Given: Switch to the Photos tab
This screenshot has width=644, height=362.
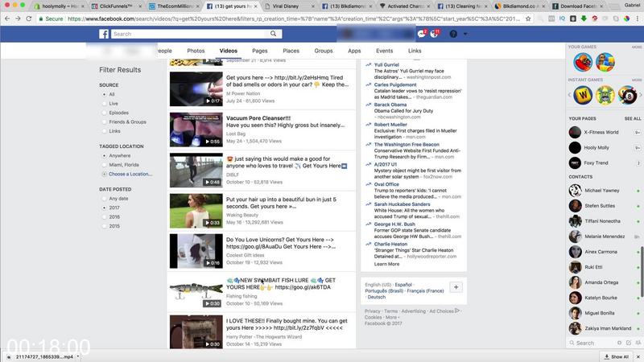Looking at the screenshot, I should click(x=196, y=51).
